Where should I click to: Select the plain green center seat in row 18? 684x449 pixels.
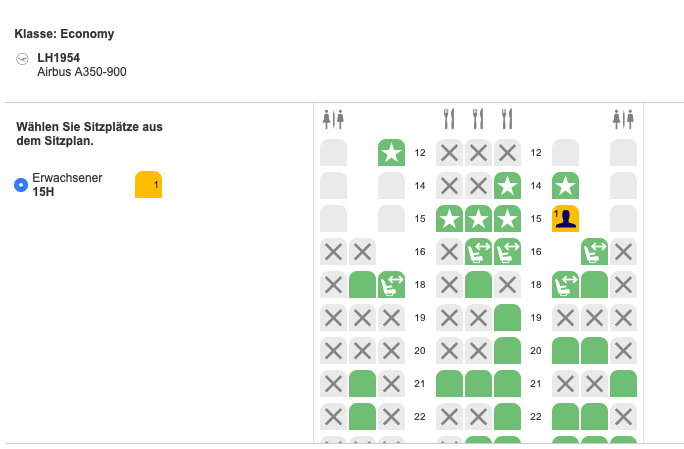pos(478,285)
